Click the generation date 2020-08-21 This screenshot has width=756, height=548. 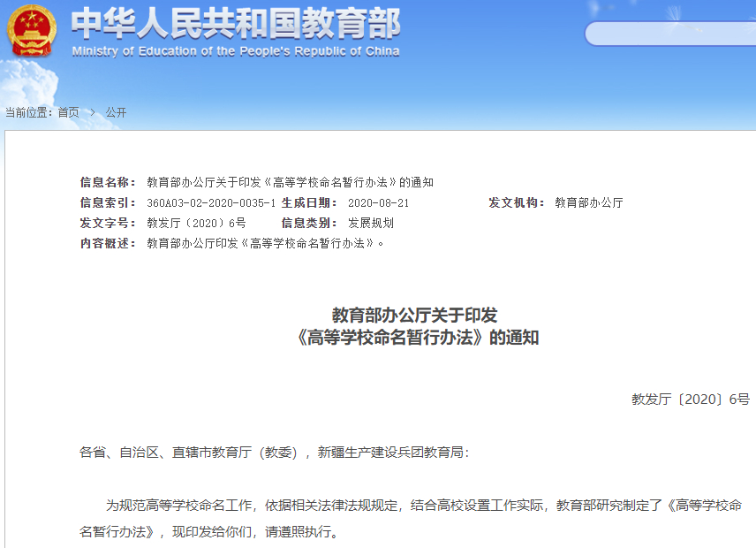click(379, 203)
